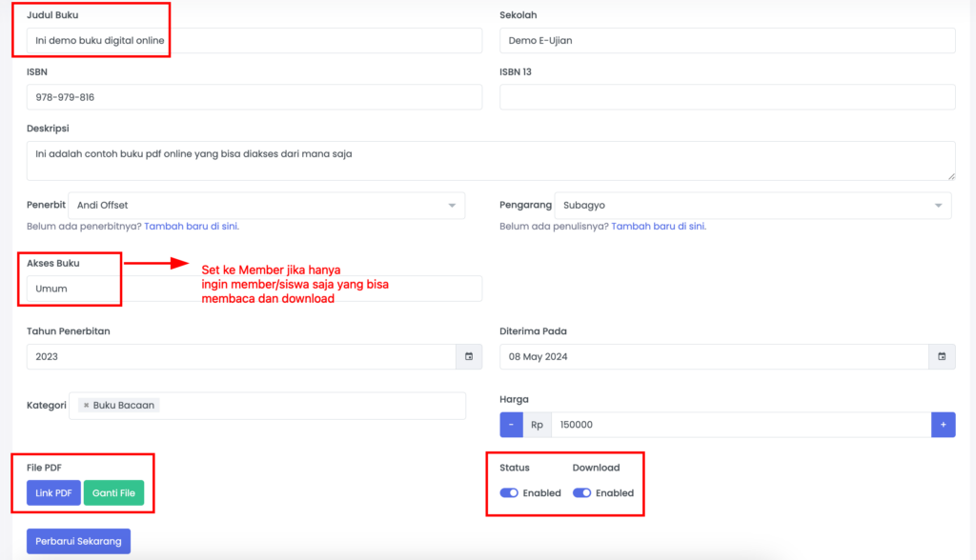Focus the empty ISBN 13 field
The width and height of the screenshot is (976, 560).
pos(727,97)
